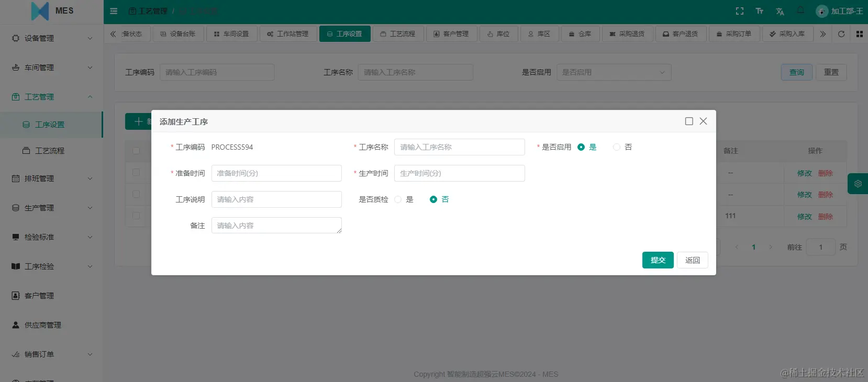Open the font size setting icon
The image size is (868, 382).
(x=760, y=11)
